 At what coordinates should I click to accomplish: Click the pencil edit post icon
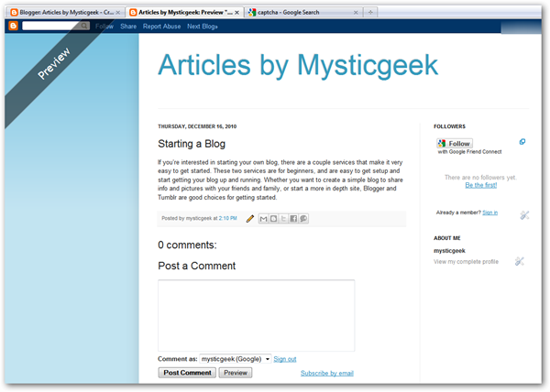coord(250,219)
